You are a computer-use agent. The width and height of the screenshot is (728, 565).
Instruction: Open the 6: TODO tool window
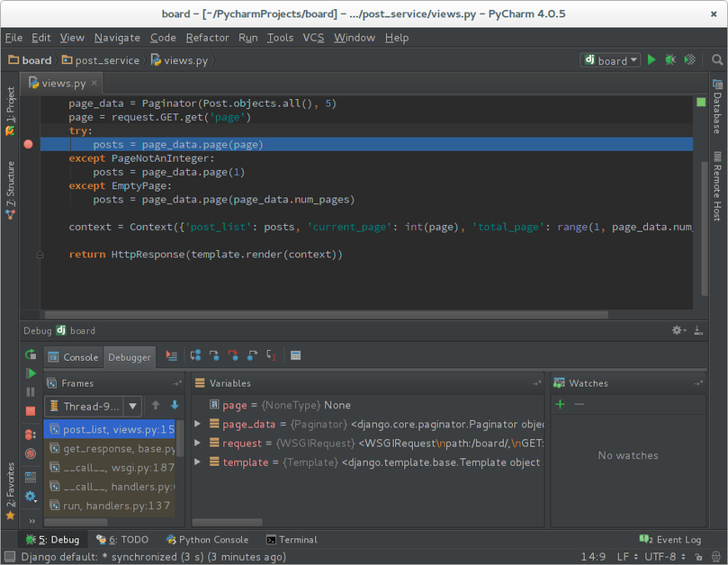click(x=122, y=540)
